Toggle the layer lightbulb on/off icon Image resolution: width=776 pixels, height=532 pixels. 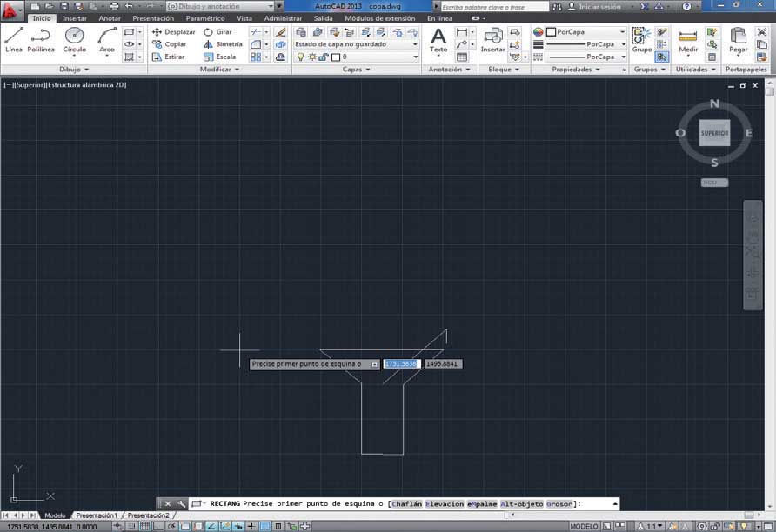(x=300, y=57)
